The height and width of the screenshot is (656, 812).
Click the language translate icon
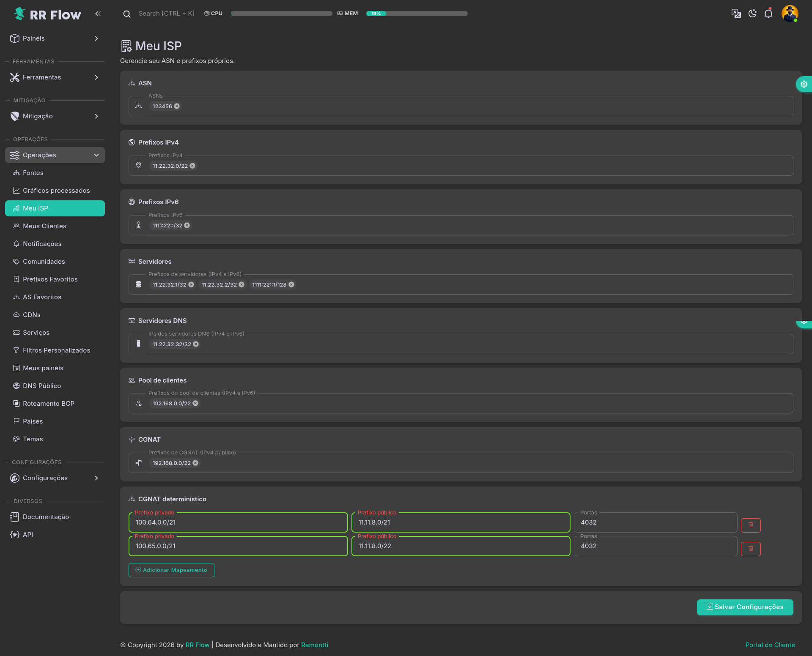736,14
